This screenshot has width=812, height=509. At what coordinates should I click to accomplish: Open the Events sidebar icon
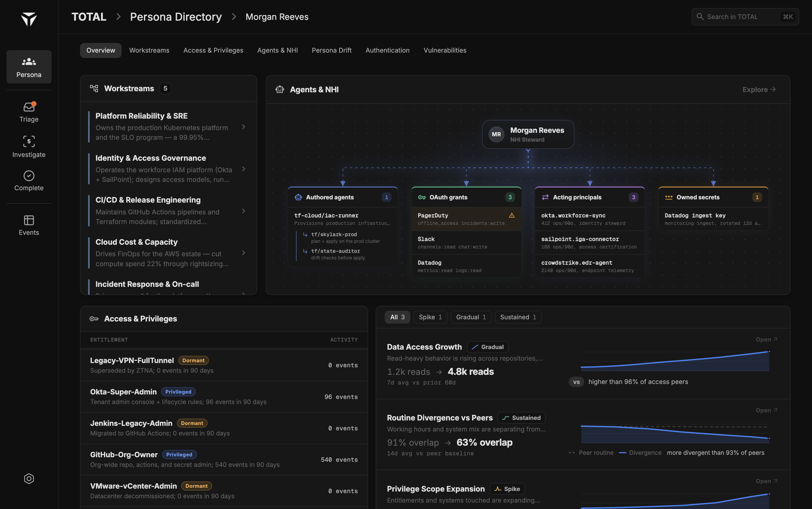pos(29,220)
